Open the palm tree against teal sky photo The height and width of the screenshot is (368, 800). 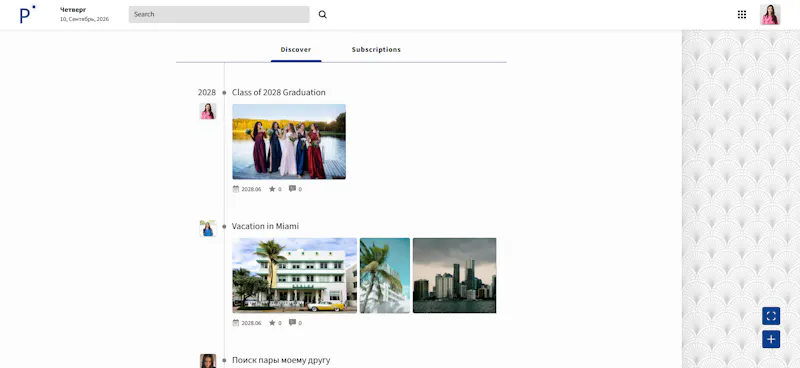[x=385, y=275]
